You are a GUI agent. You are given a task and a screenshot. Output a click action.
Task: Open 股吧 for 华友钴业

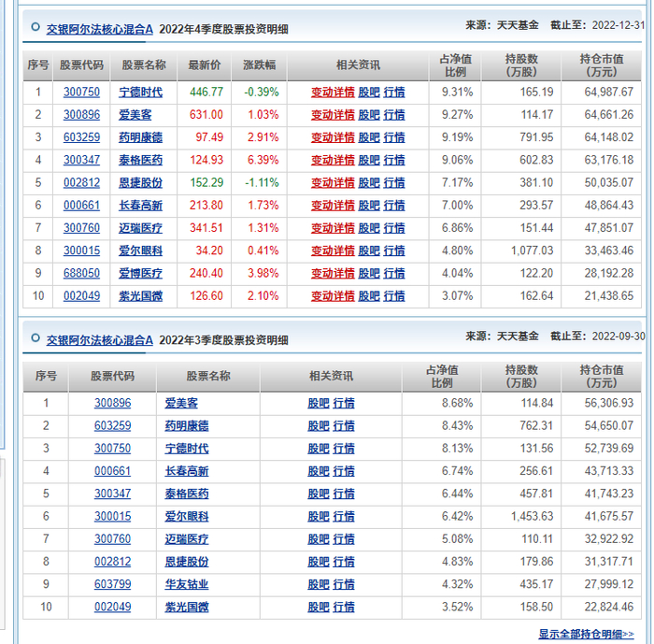point(319,584)
